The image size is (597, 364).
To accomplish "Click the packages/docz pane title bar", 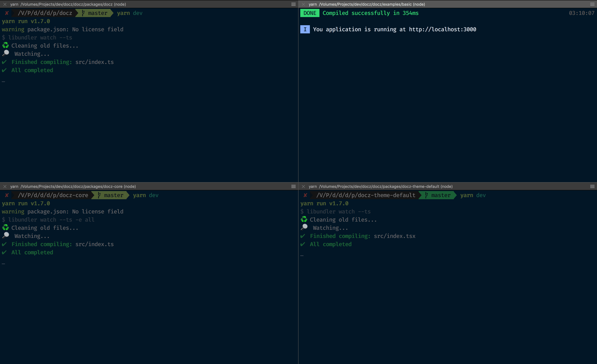I will pyautogui.click(x=68, y=4).
